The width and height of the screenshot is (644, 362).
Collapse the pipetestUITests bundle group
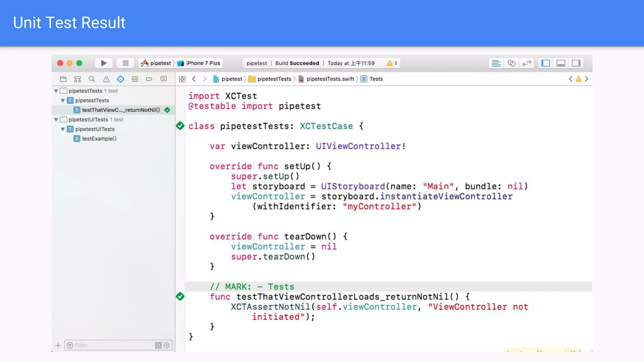56,120
